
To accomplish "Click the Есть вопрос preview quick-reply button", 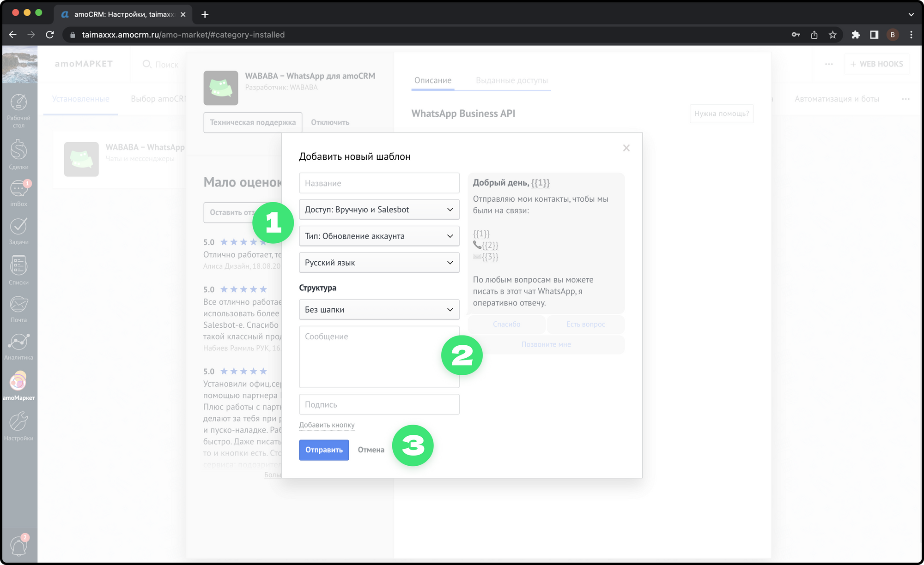I will 586,324.
